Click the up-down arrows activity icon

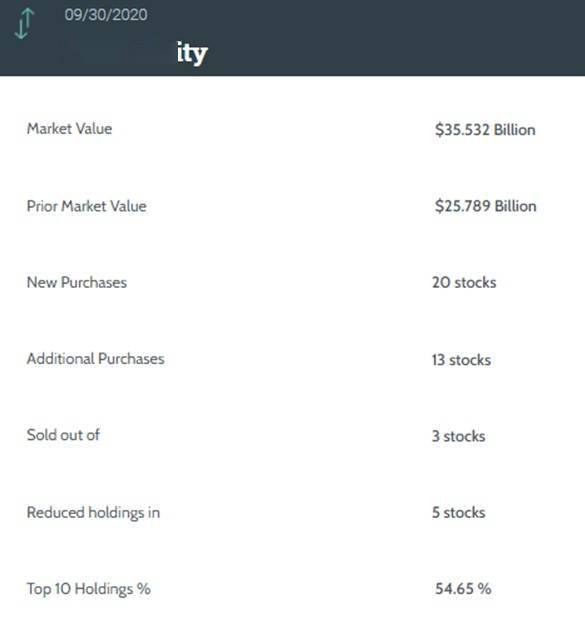(24, 24)
